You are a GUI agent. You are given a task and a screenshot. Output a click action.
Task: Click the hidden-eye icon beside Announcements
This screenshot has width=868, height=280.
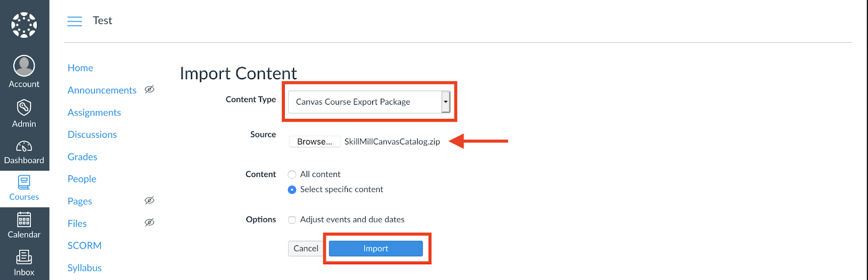point(150,90)
